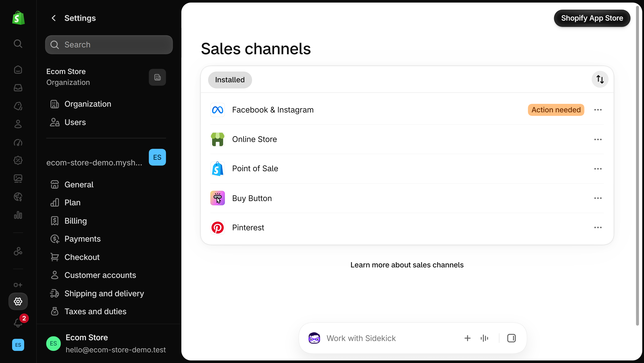Open Markets globe icon in the rail
The width and height of the screenshot is (644, 363).
click(18, 197)
